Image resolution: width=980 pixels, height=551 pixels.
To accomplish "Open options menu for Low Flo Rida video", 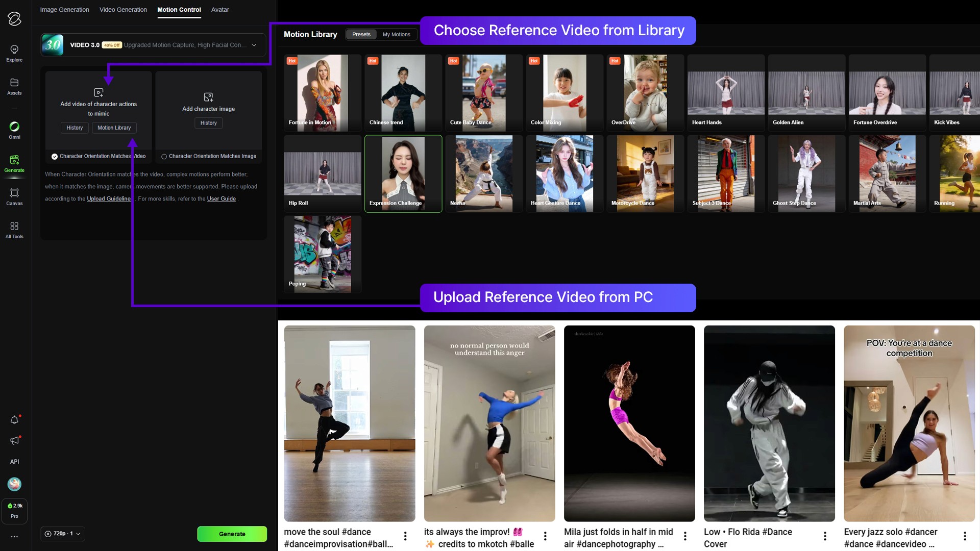I will click(x=825, y=536).
